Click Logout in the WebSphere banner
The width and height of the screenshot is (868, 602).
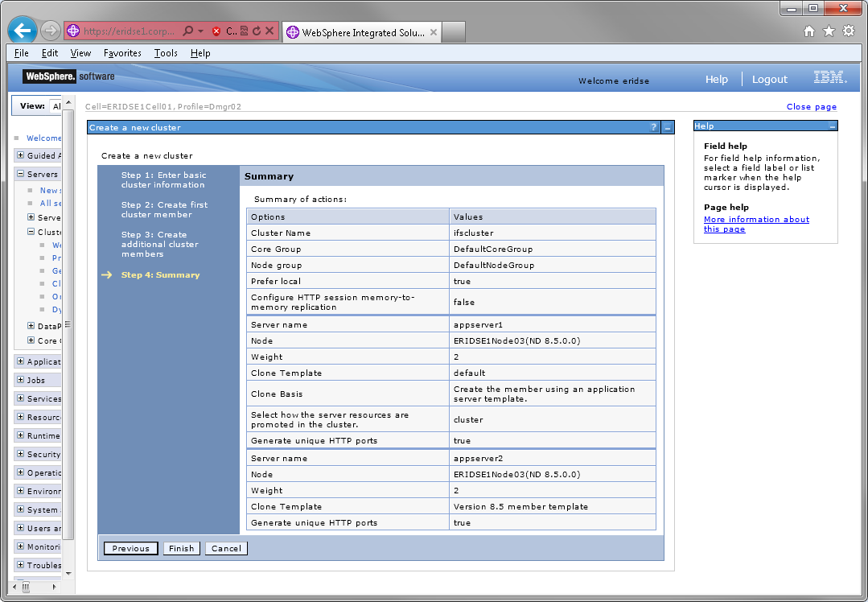click(x=770, y=79)
